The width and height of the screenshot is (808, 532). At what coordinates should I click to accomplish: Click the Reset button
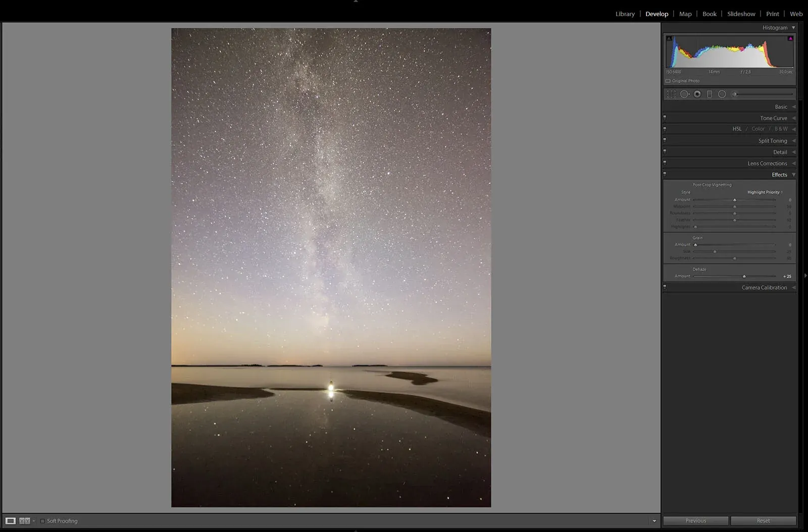(763, 521)
